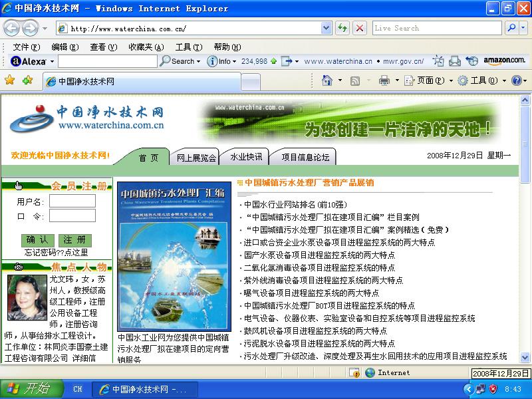Click the page scrollbar down arrow

[525, 357]
